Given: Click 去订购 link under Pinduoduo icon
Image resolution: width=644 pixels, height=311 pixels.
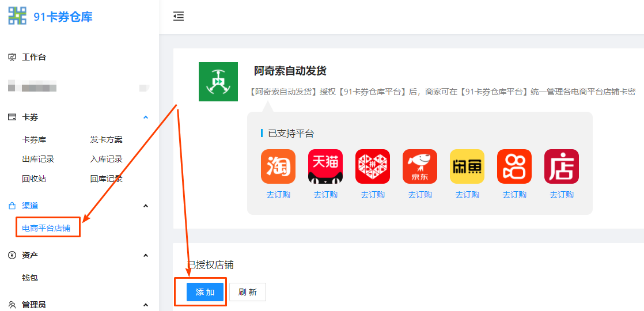Looking at the screenshot, I should [373, 195].
